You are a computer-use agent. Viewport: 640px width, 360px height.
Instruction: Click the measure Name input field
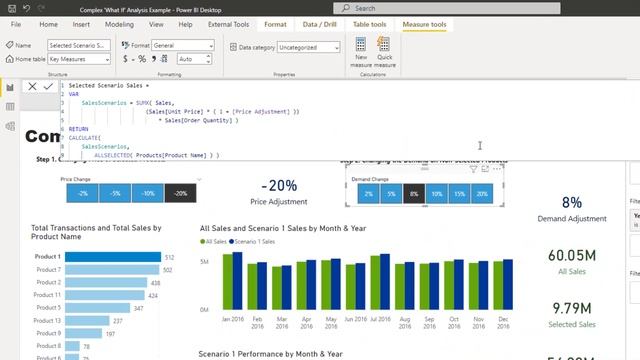tap(79, 45)
